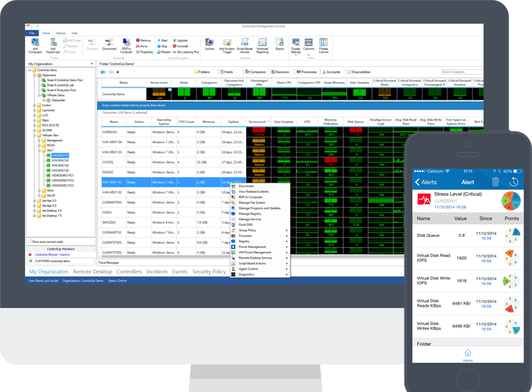Image resolution: width=532 pixels, height=392 pixels.
Task: Click the RDP to Computer ribbon icon
Action: [127, 44]
